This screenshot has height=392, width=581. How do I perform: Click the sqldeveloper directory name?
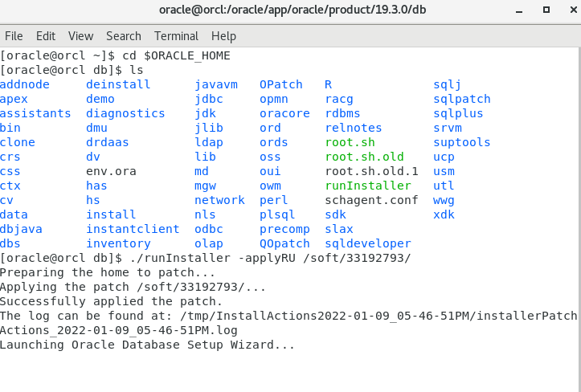(368, 243)
